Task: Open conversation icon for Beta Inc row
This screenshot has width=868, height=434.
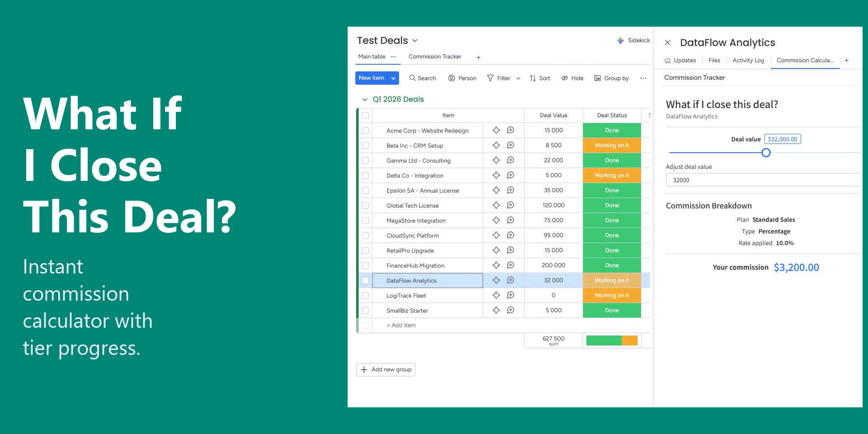Action: click(510, 145)
